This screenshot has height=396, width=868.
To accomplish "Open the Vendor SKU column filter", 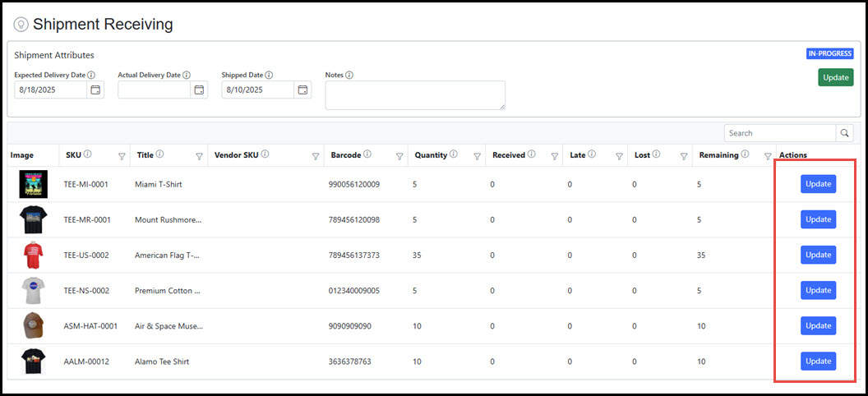I will [316, 156].
